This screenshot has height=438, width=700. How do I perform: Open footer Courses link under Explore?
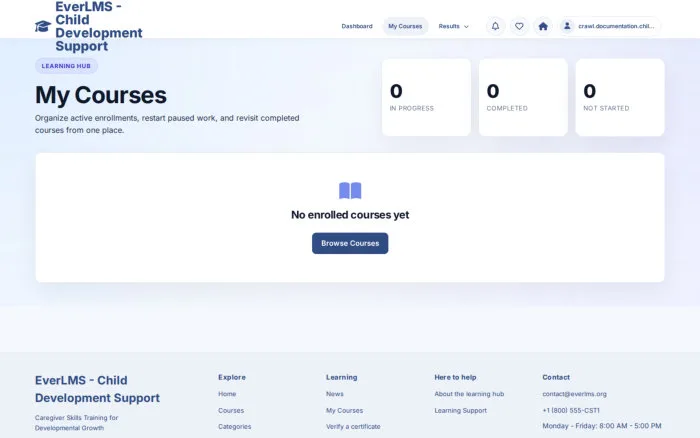point(231,410)
